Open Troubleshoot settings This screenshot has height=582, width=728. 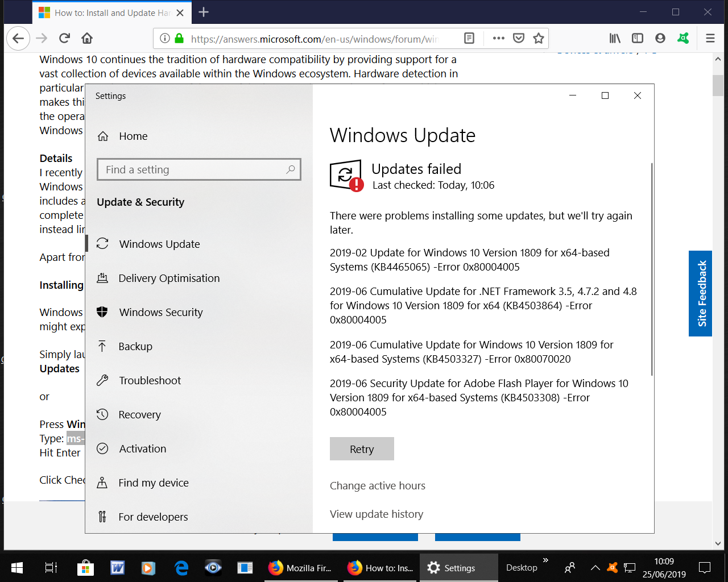199,380
